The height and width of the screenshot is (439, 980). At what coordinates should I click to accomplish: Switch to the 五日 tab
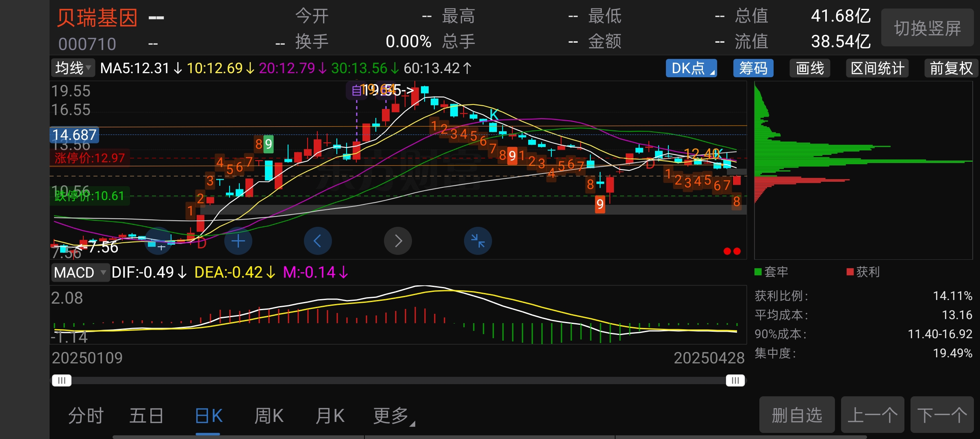(147, 416)
